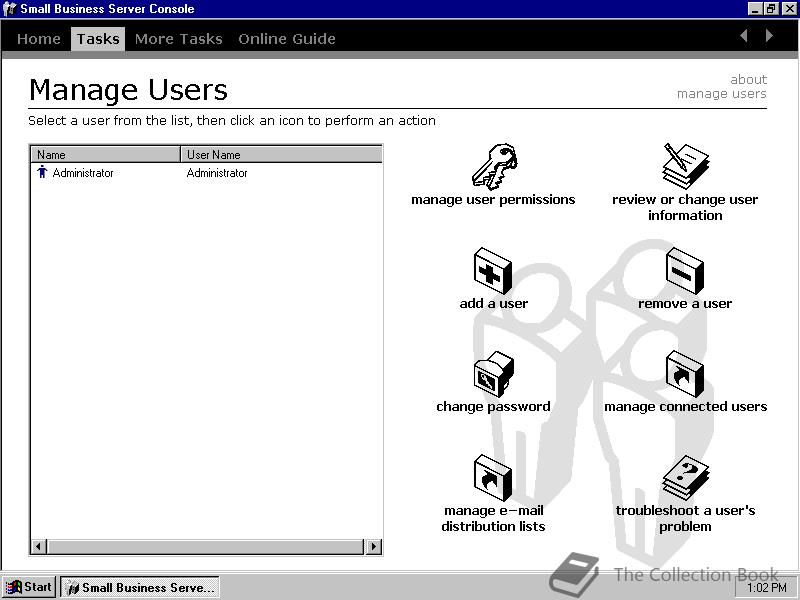The width and height of the screenshot is (800, 600).
Task: Click the 1:02 PM taskbar clock
Action: pos(766,588)
